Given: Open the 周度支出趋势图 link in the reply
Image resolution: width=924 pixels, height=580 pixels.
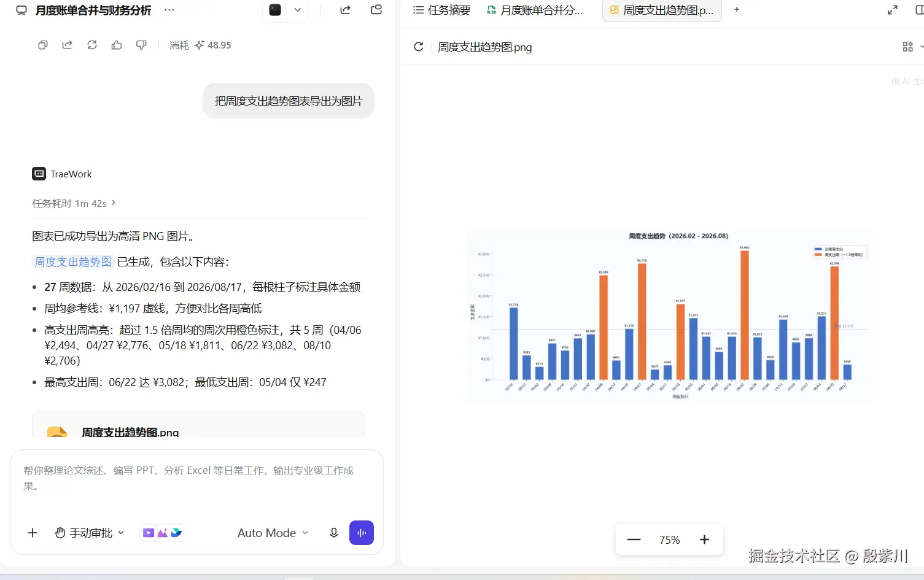Looking at the screenshot, I should tap(73, 261).
